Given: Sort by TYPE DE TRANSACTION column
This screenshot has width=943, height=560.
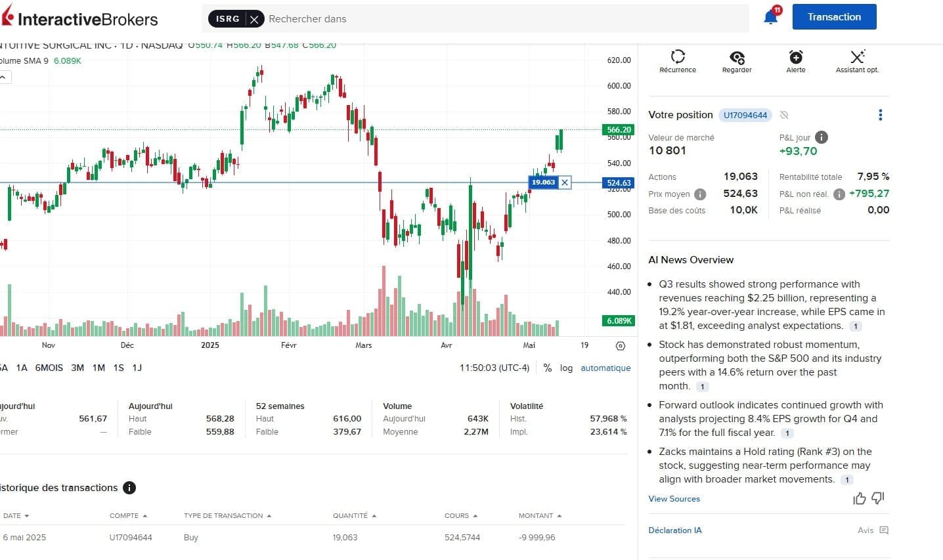Looking at the screenshot, I should (227, 515).
